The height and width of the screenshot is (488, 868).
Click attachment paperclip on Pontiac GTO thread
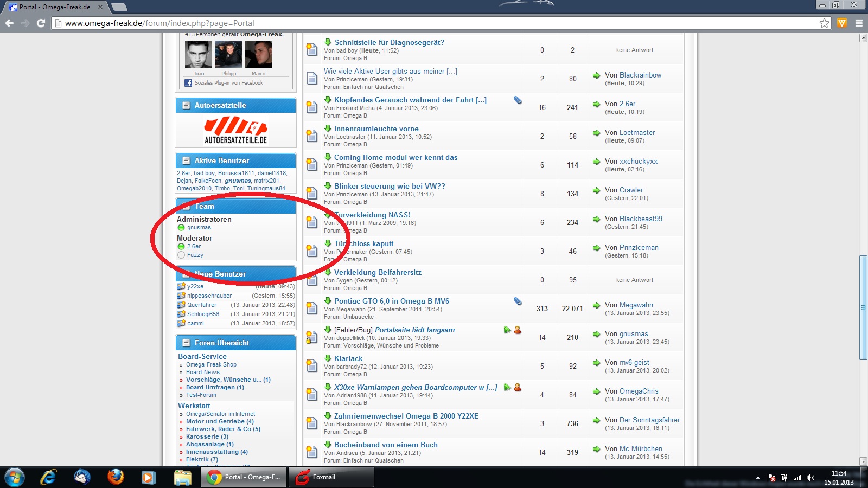click(x=518, y=301)
